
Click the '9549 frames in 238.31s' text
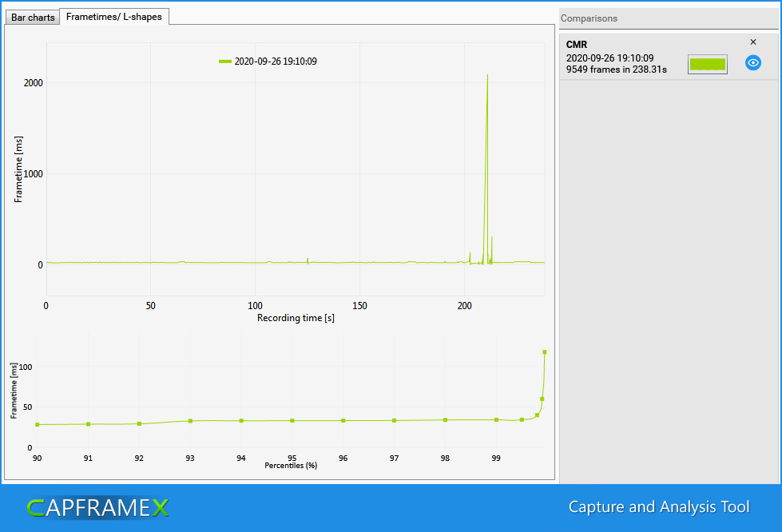pos(617,69)
